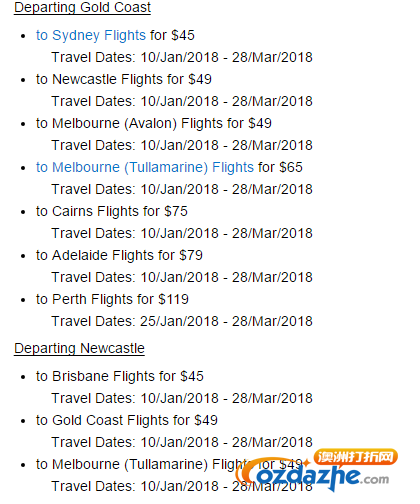Click the Departing Gold Coast heading
420x504 pixels.
coord(82,7)
